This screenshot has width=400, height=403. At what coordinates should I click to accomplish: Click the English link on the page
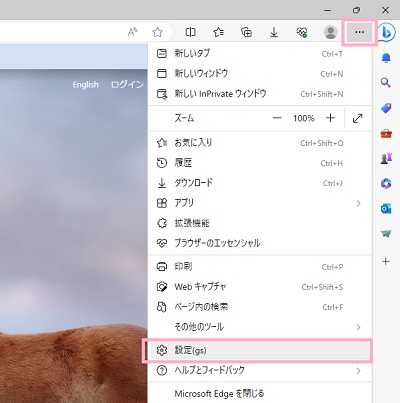pyautogui.click(x=85, y=85)
